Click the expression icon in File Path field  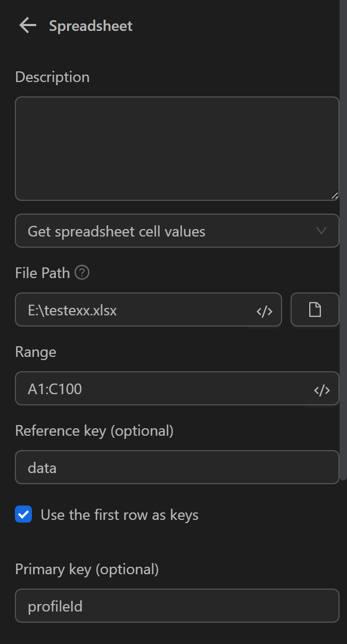pyautogui.click(x=265, y=311)
